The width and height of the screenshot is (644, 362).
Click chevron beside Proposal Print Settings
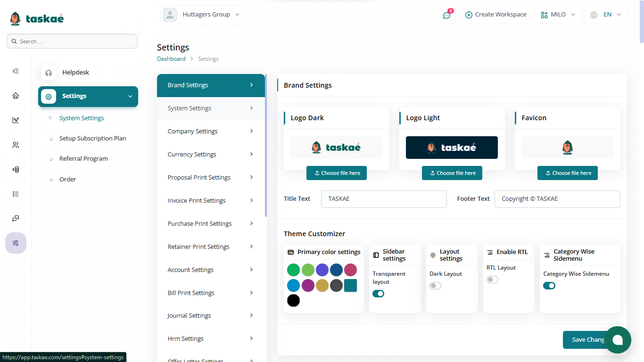(251, 177)
